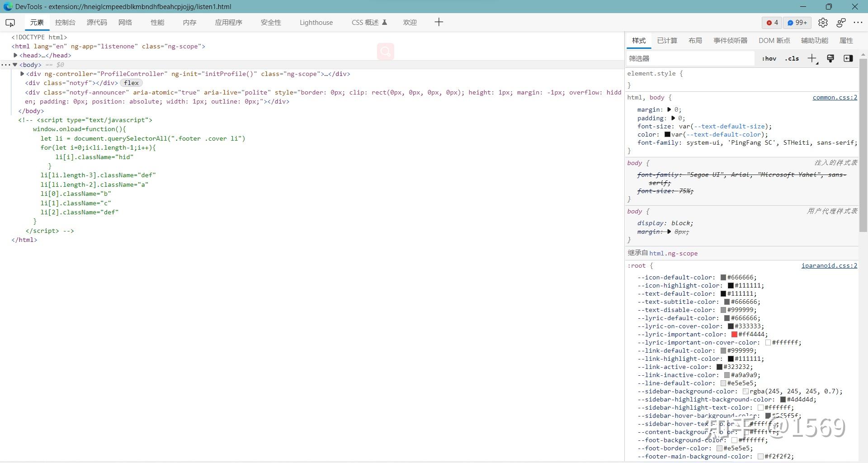Open the more options ellipsis menu
Image resolution: width=868 pixels, height=463 pixels.
[858, 23]
